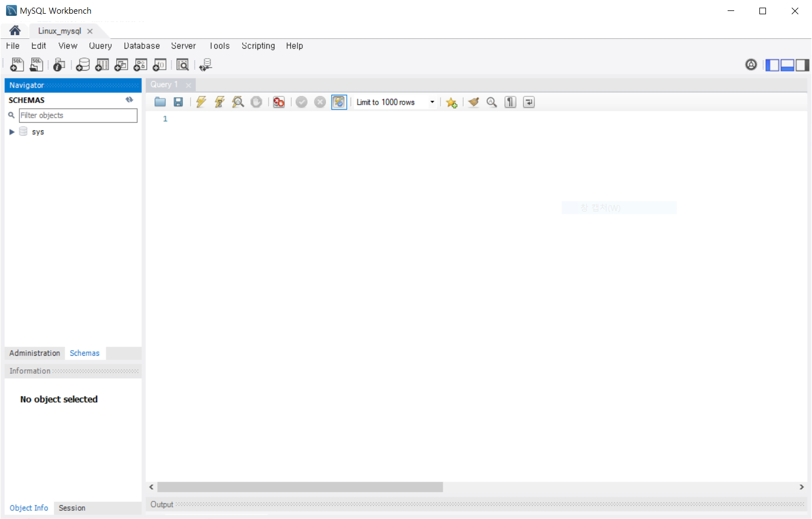Select the sys schema
The height and width of the screenshot is (519, 812).
(38, 132)
